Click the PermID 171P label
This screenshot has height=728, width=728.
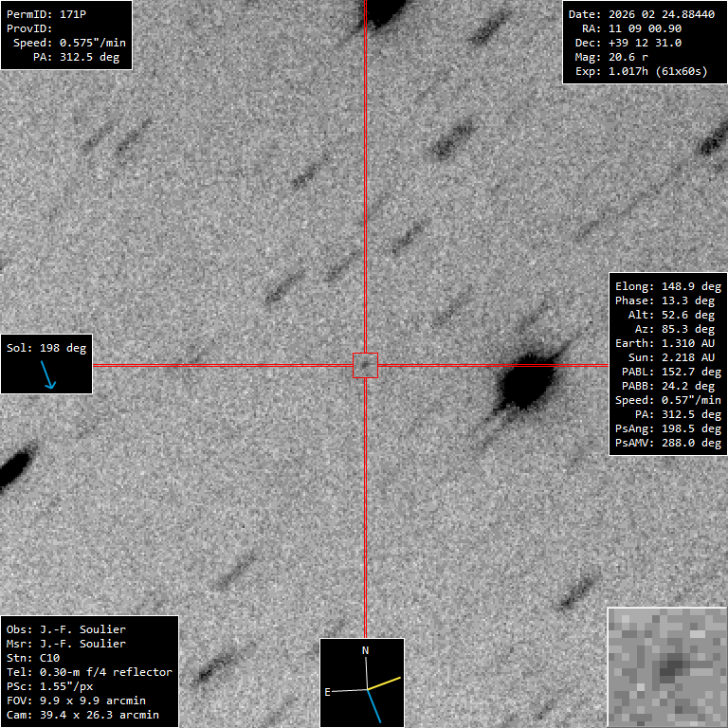(x=45, y=14)
